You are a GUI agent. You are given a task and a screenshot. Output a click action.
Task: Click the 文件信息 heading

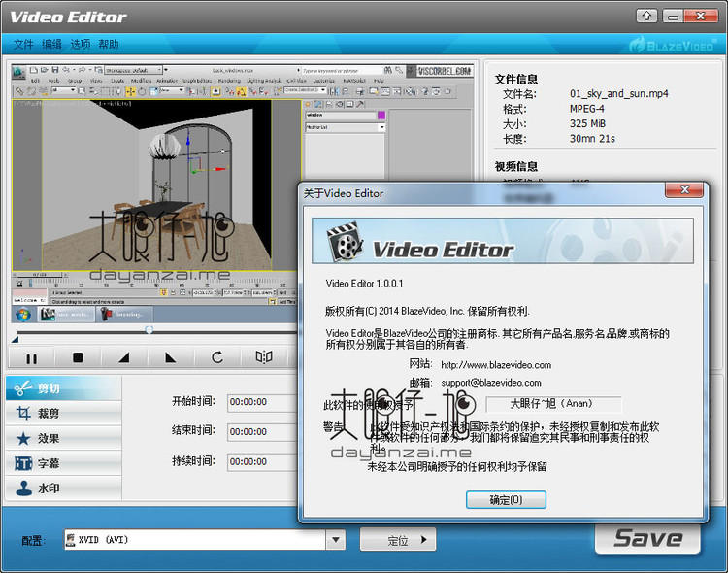coord(516,79)
